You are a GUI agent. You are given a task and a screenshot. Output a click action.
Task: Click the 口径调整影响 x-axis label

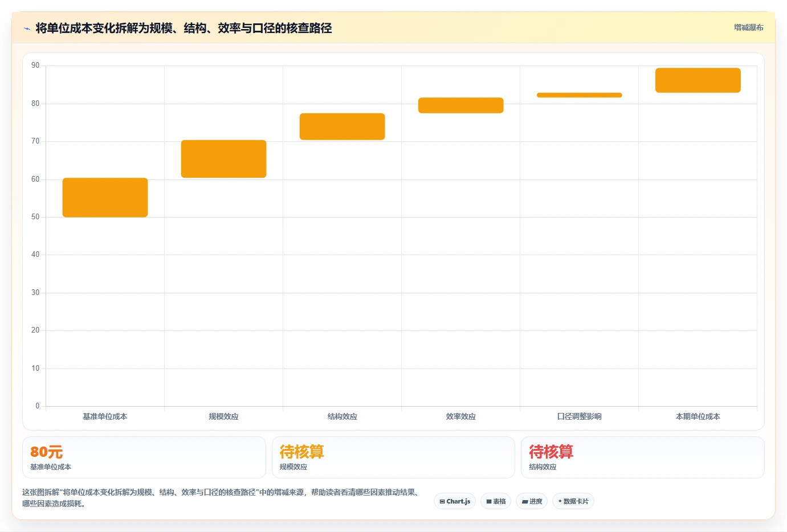tap(579, 416)
